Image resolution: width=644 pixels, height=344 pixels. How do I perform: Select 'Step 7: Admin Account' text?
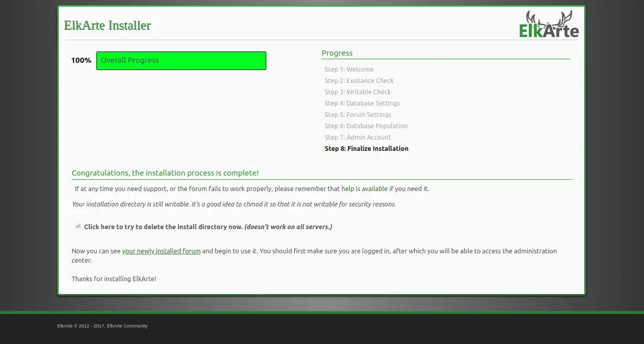click(358, 137)
